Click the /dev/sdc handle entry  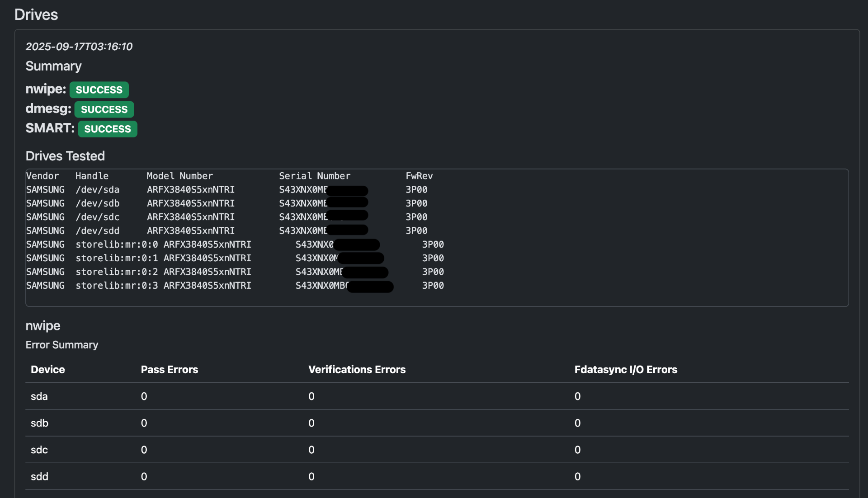click(97, 217)
